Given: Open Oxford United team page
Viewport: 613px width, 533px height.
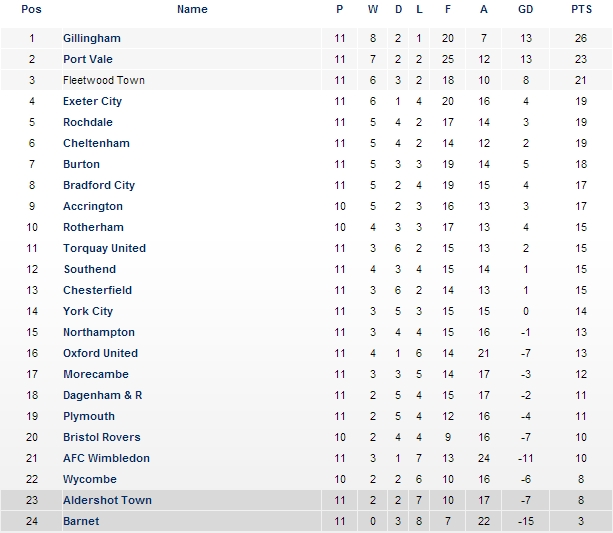Looking at the screenshot, I should (x=100, y=353).
